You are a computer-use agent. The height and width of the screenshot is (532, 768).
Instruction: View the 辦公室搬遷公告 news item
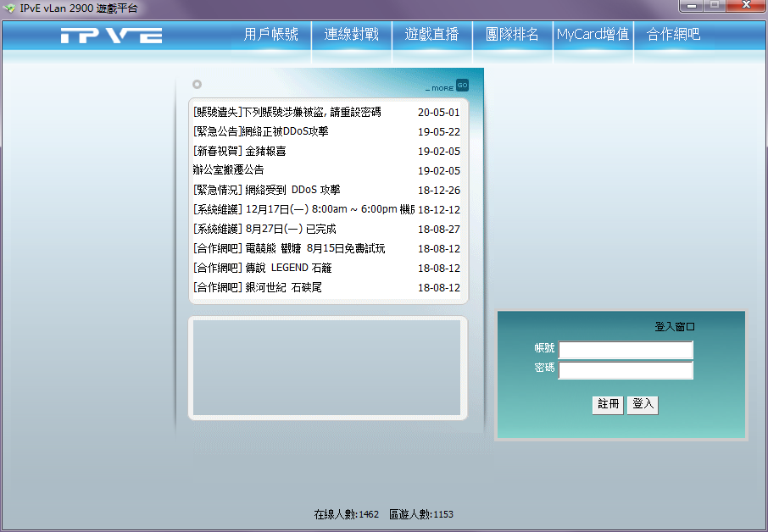tap(228, 170)
